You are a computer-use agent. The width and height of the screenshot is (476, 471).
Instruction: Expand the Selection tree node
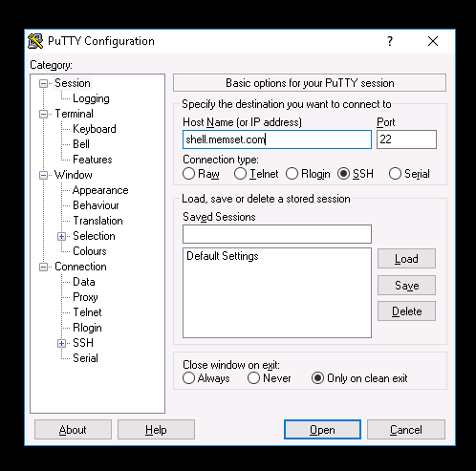(61, 236)
